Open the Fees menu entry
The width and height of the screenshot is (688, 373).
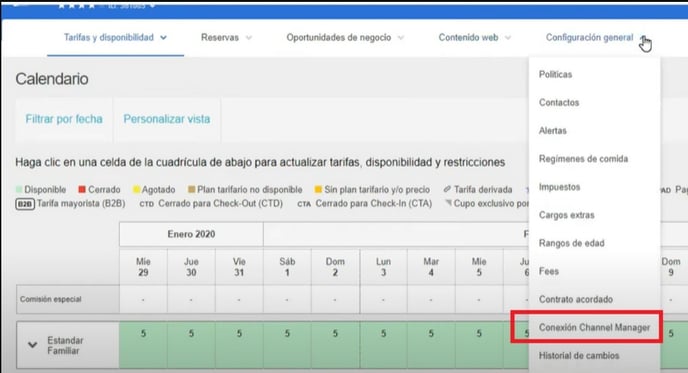tap(548, 271)
